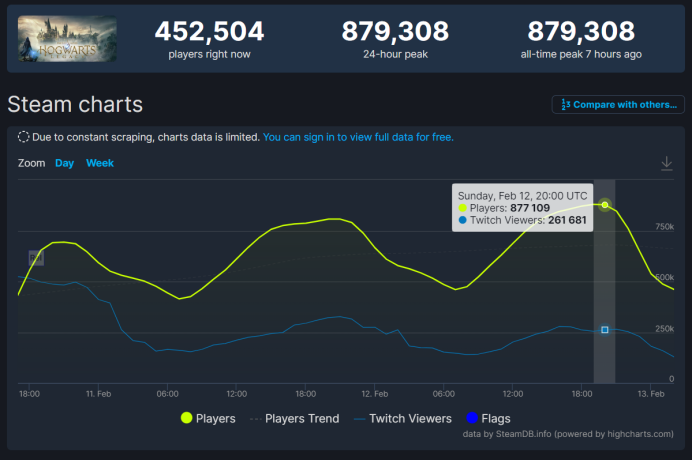Viewport: 692px width, 461px height.
Task: Click the 452,504 players right now figure
Action: [x=209, y=31]
